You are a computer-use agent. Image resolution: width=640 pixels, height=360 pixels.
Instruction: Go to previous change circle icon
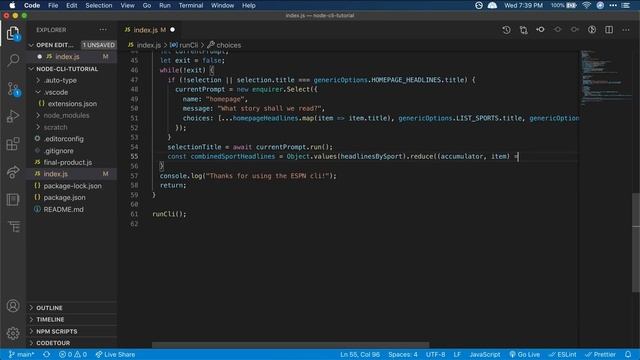[558, 30]
